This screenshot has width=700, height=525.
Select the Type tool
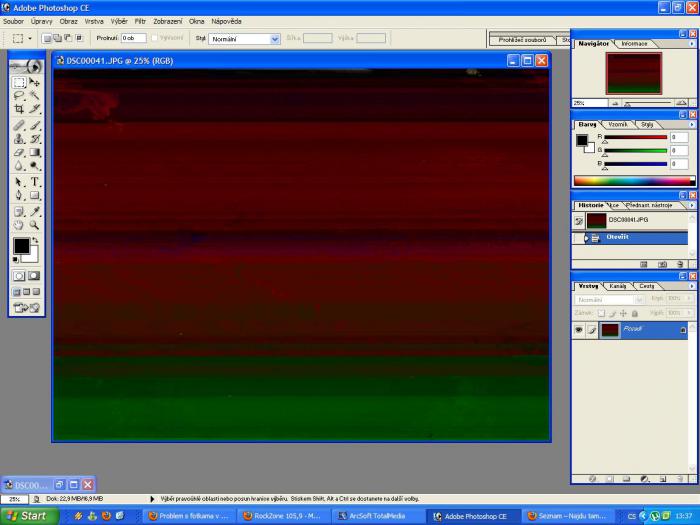click(x=35, y=182)
